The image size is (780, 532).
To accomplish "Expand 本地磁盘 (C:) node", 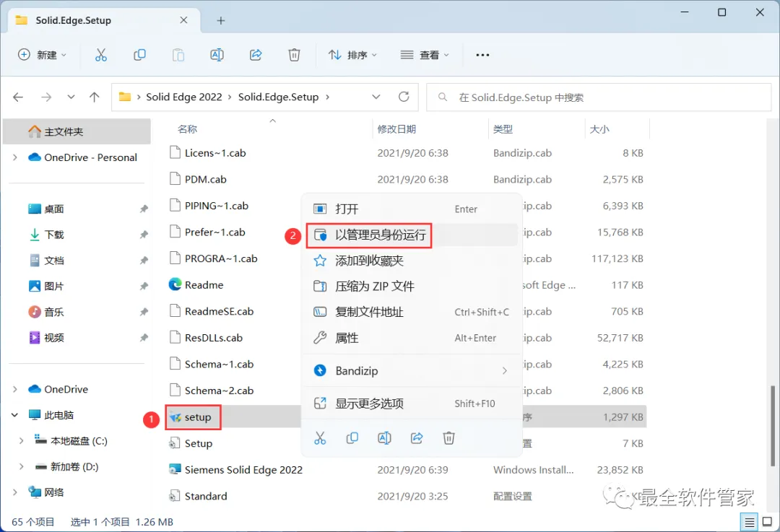I will pos(22,440).
